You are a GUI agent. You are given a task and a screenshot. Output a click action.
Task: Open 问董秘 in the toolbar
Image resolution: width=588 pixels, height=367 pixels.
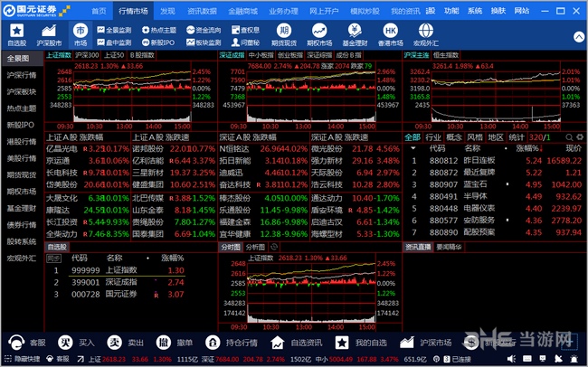tap(245, 42)
